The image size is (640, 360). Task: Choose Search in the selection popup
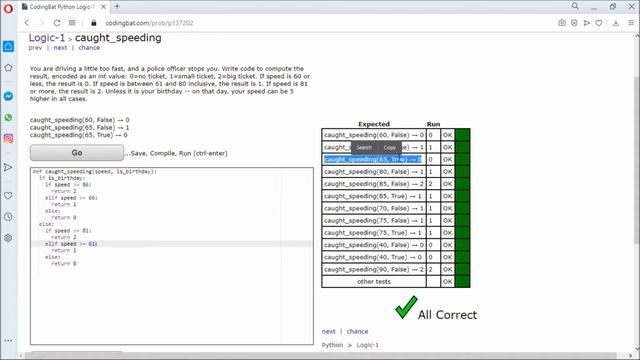coord(364,148)
